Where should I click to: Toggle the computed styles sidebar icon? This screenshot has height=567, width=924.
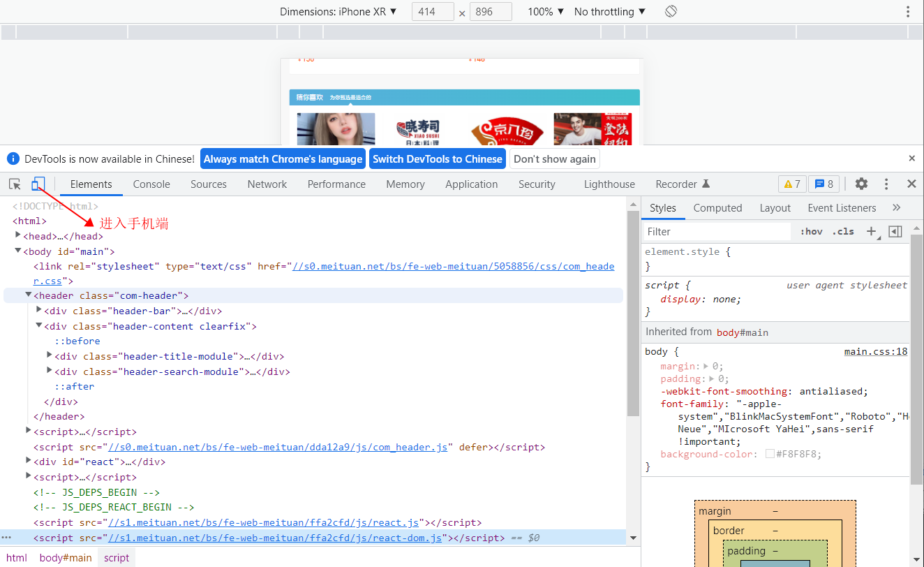[x=895, y=231]
